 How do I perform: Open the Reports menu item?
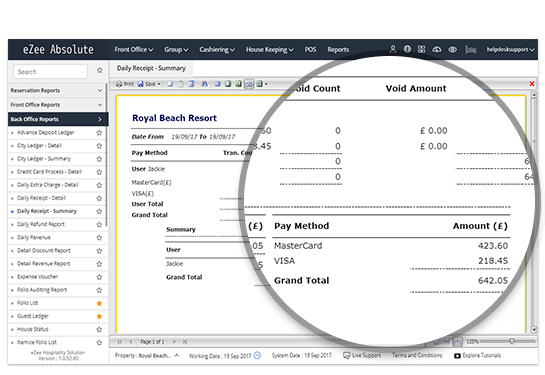338,49
